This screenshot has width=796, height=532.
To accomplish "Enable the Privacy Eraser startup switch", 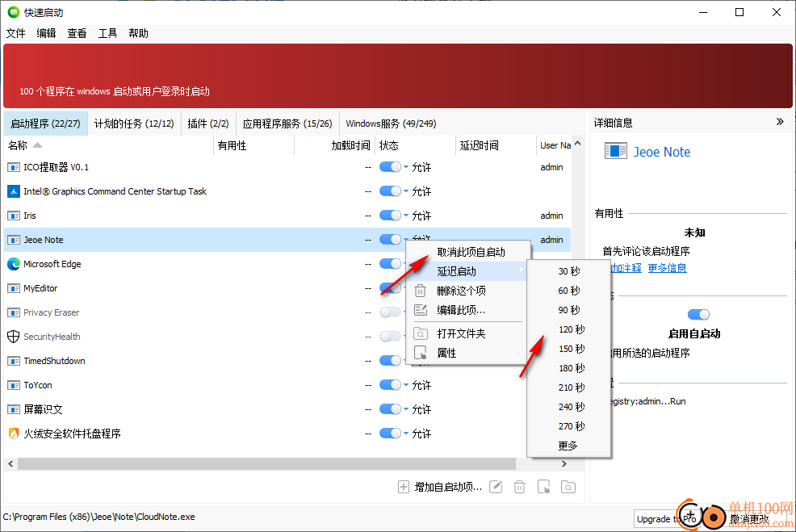I will (x=390, y=312).
